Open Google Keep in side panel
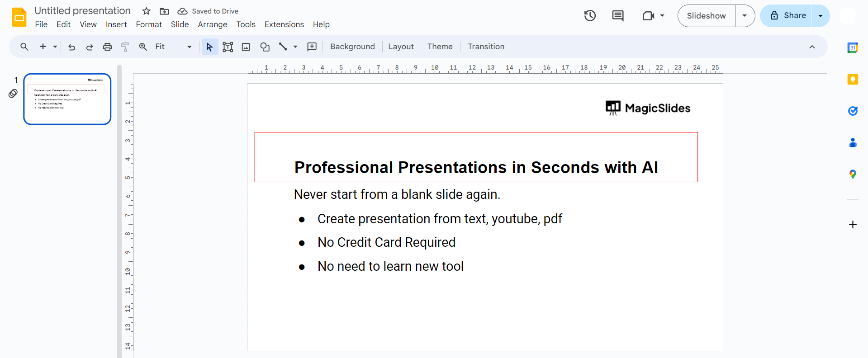The height and width of the screenshot is (358, 868). pos(853,80)
